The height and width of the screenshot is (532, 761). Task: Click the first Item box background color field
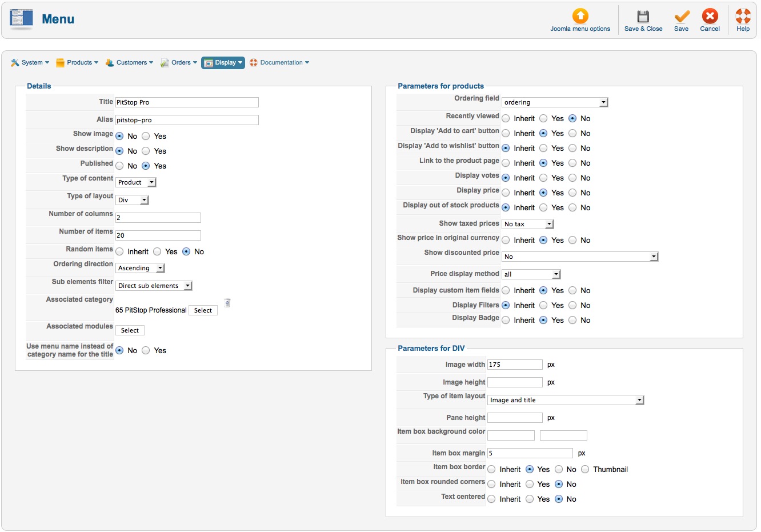pyautogui.click(x=511, y=435)
